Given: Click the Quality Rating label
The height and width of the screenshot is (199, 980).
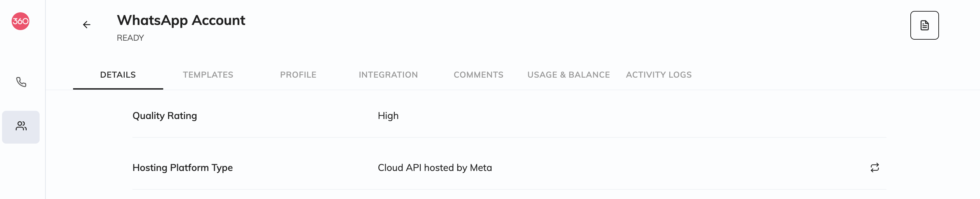Looking at the screenshot, I should point(165,116).
